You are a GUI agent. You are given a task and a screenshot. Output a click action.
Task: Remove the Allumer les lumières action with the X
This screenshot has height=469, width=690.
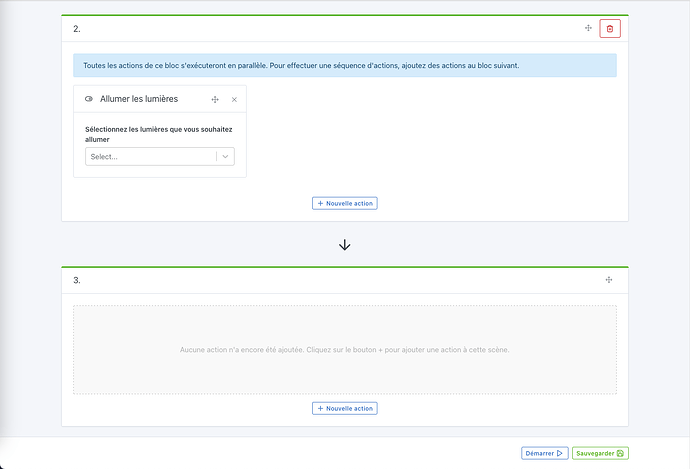[234, 100]
